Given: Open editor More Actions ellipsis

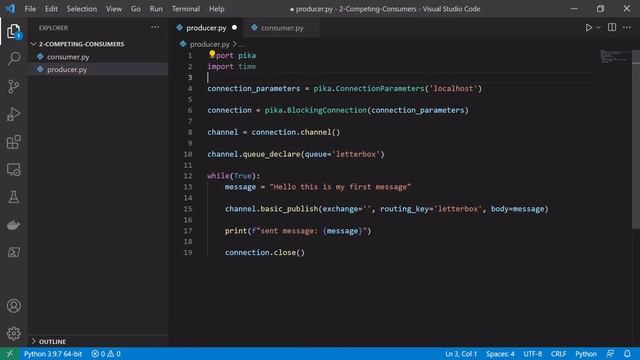Looking at the screenshot, I should pyautogui.click(x=627, y=27).
